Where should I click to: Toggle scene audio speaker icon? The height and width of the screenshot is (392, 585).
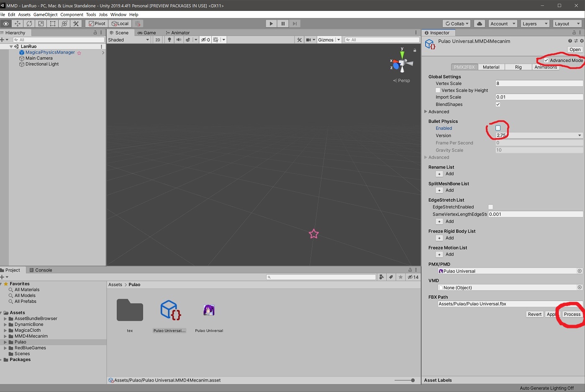(179, 40)
